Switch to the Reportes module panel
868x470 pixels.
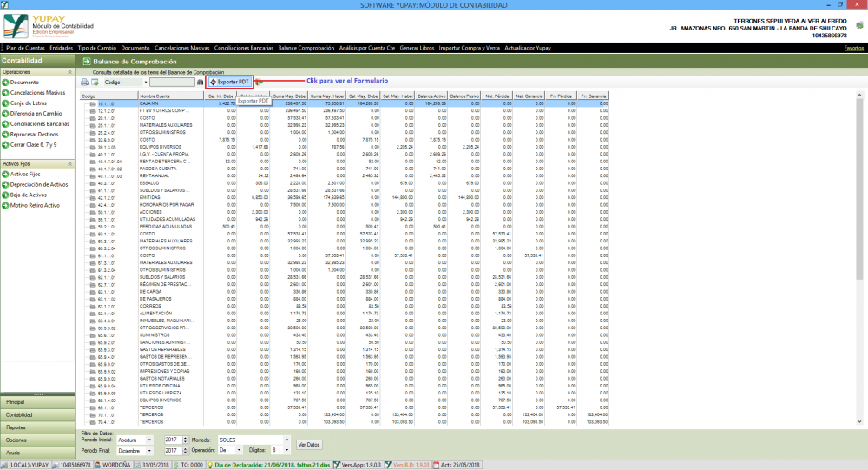[37, 427]
